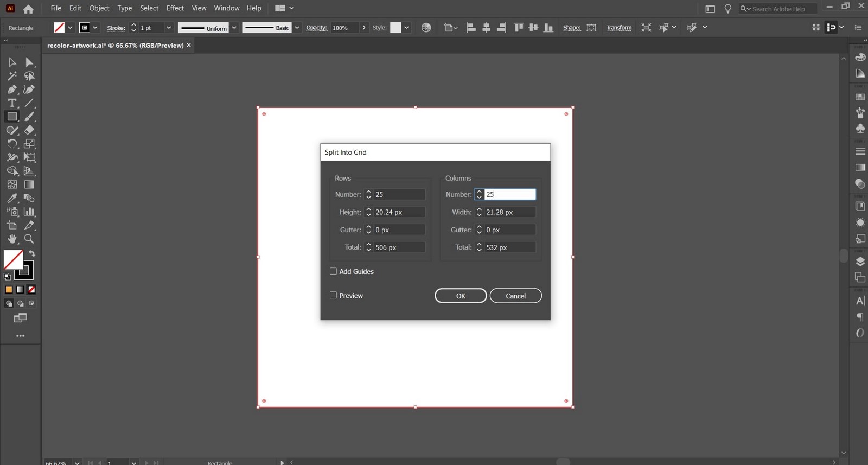Swap fill and stroke colors
The width and height of the screenshot is (868, 465).
coord(32,254)
